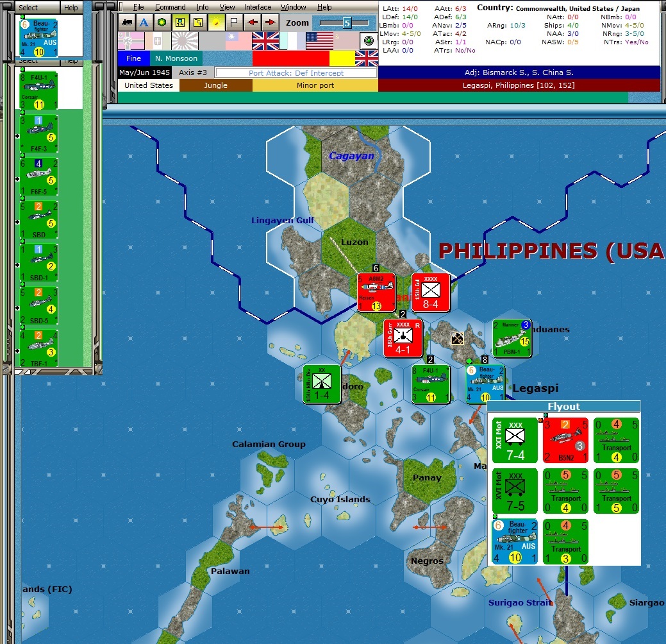Click the green light indicator button
The width and height of the screenshot is (666, 644).
pyautogui.click(x=369, y=41)
